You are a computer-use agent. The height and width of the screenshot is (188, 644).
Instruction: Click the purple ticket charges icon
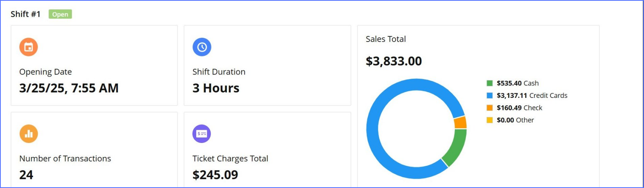tap(202, 134)
